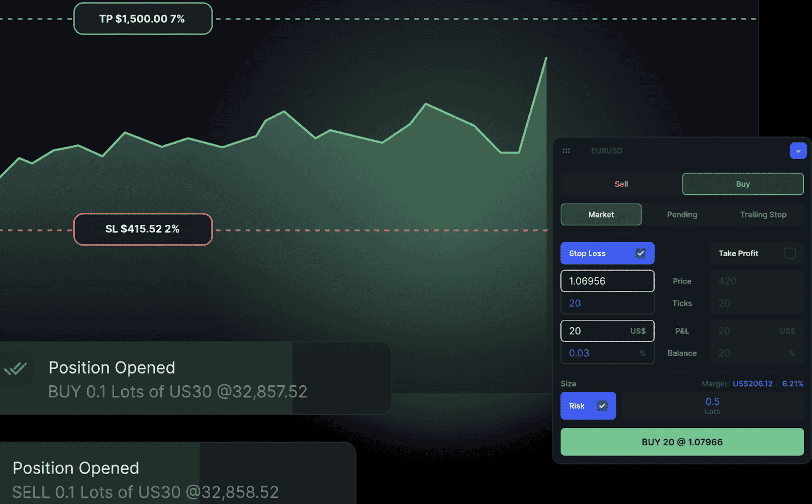Select the Buy side tab
The image size is (812, 504).
(x=743, y=184)
